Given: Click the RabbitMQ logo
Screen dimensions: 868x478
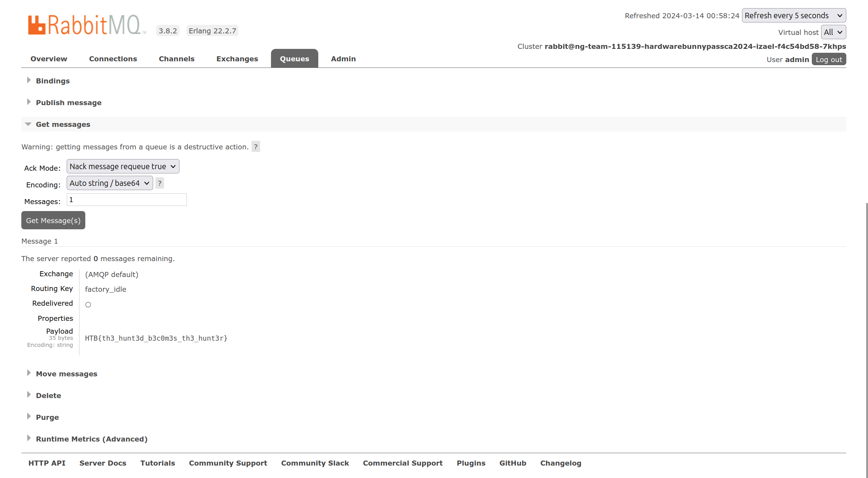Looking at the screenshot, I should pyautogui.click(x=87, y=25).
